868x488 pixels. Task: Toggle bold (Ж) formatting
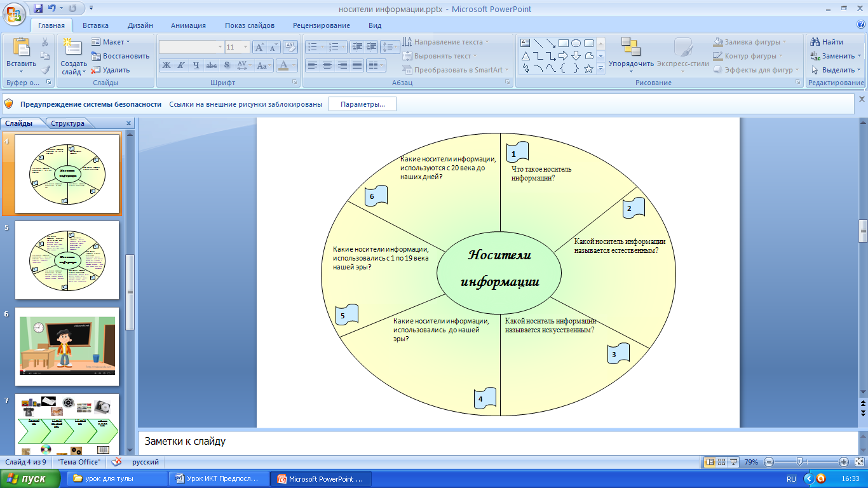pos(166,65)
